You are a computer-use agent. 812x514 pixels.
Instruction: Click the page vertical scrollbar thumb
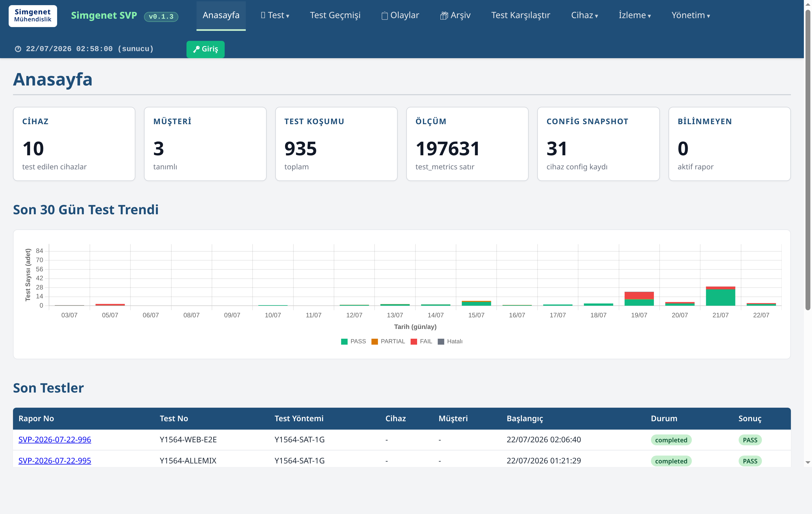[x=808, y=160]
